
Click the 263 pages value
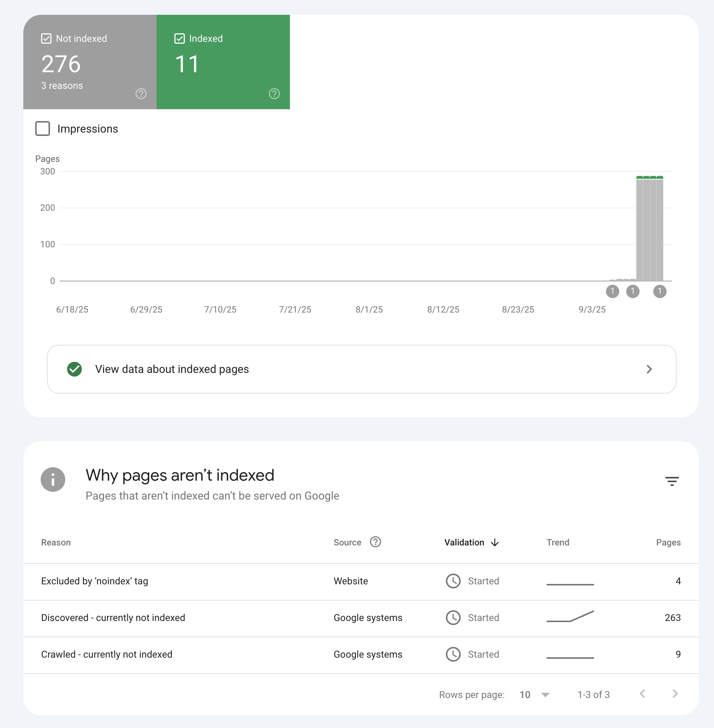point(673,618)
